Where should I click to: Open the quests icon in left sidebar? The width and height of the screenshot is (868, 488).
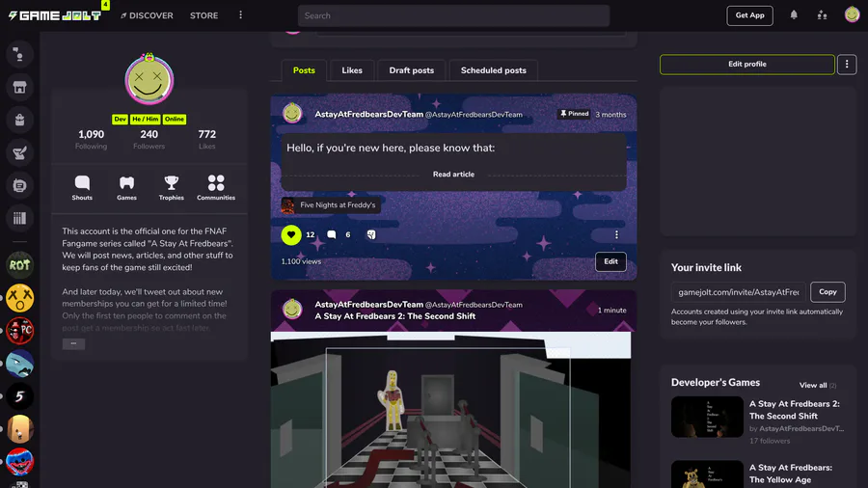coord(19,152)
